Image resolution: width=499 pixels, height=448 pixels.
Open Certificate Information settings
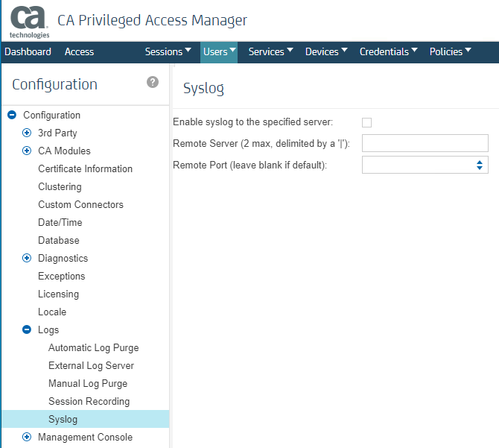point(85,168)
